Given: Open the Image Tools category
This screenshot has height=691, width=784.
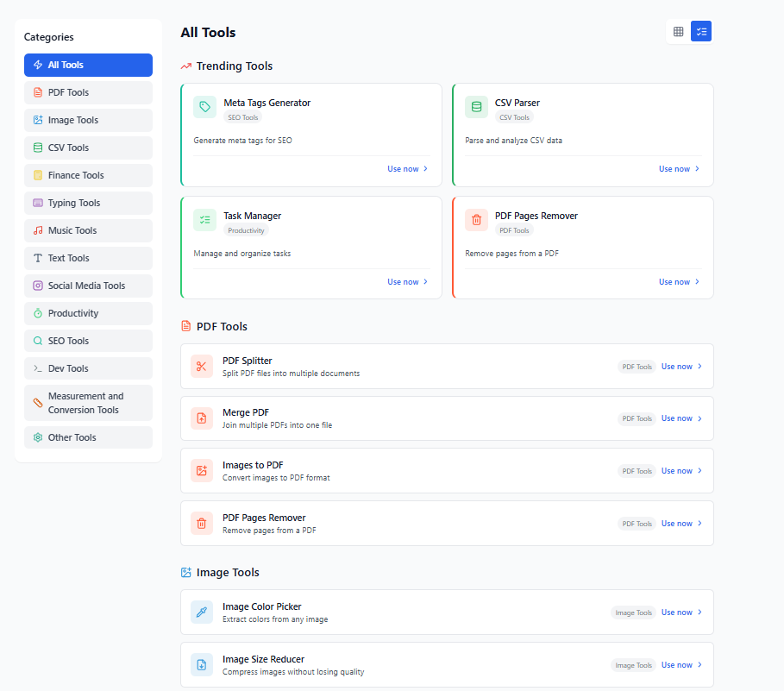Looking at the screenshot, I should coord(89,120).
